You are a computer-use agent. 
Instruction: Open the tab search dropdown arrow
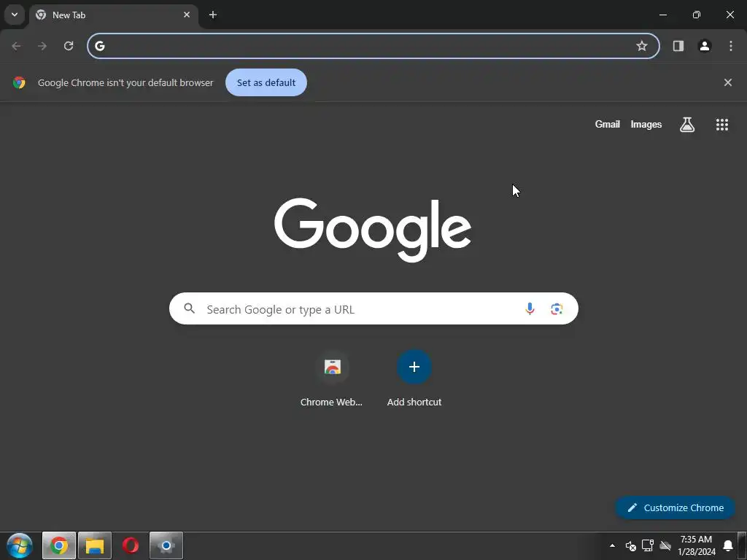15,15
